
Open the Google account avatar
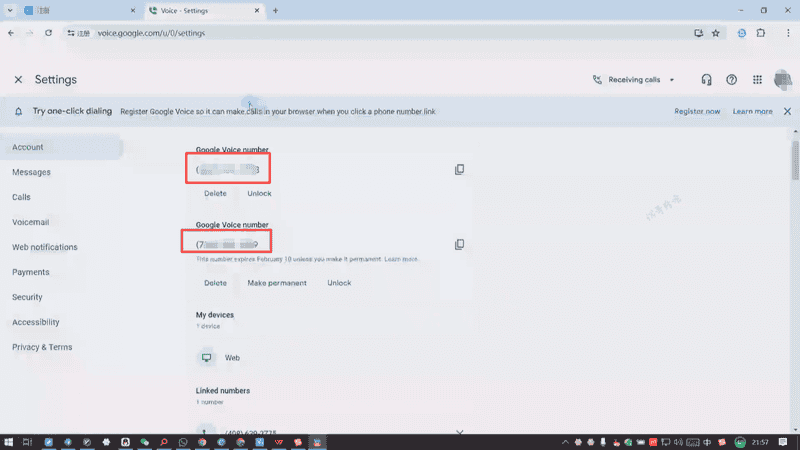point(783,80)
